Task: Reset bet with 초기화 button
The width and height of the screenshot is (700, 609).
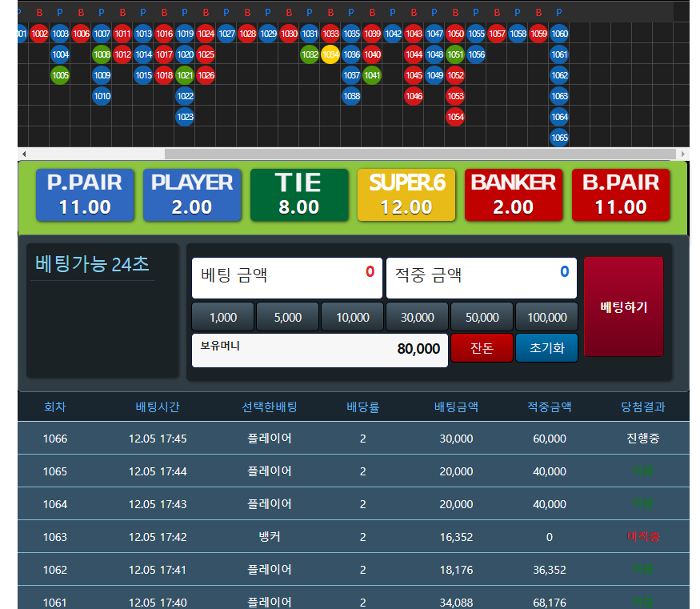Action: click(x=547, y=348)
